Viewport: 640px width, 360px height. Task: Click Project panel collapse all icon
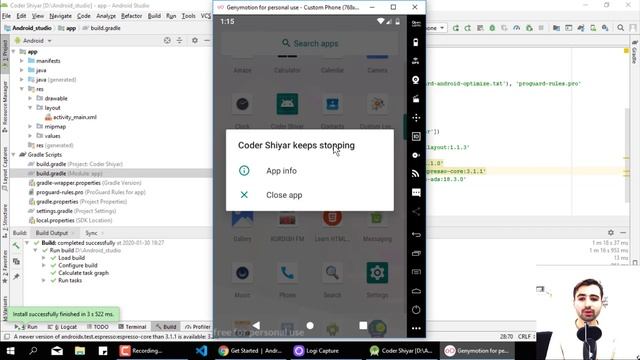[x=180, y=40]
